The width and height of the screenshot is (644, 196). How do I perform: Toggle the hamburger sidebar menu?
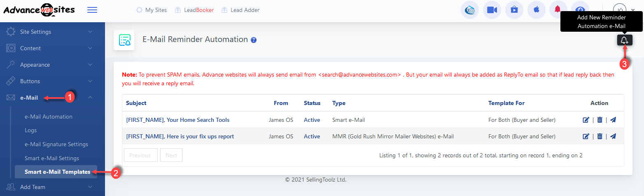click(x=92, y=10)
